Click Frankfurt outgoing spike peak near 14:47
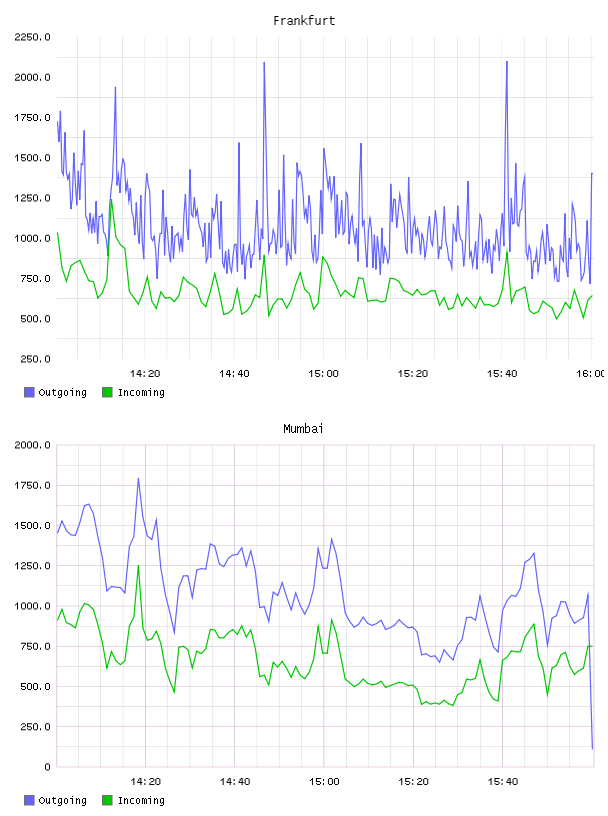 click(x=264, y=63)
